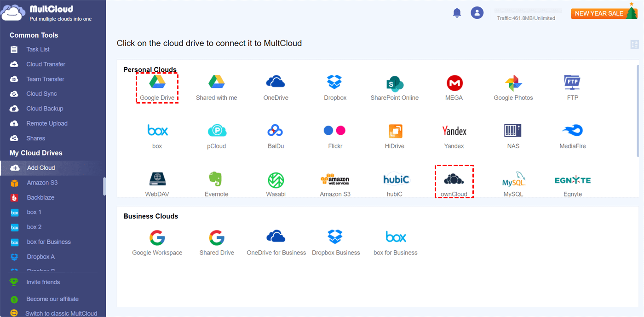The image size is (644, 317).
Task: Select the Backblaze drive in sidebar
Action: coord(40,197)
